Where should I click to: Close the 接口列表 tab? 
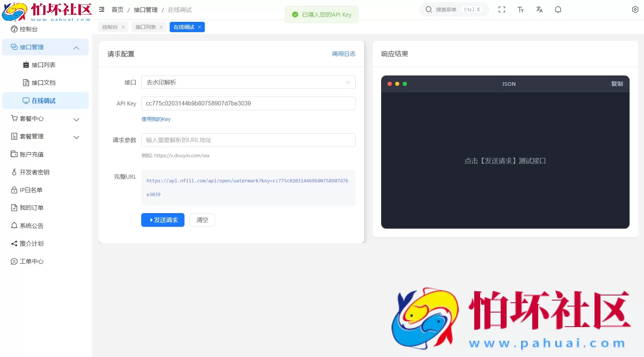[161, 27]
